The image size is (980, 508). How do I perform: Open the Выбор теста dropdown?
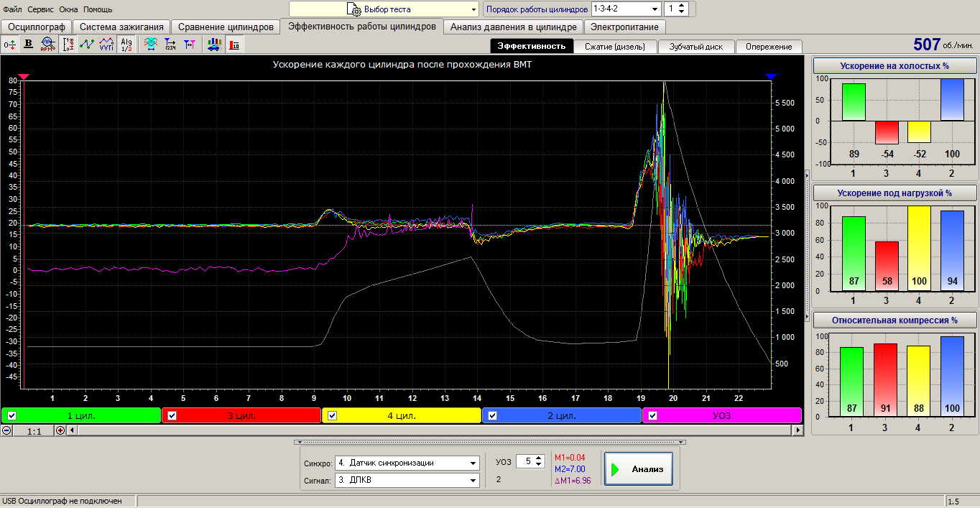click(384, 9)
